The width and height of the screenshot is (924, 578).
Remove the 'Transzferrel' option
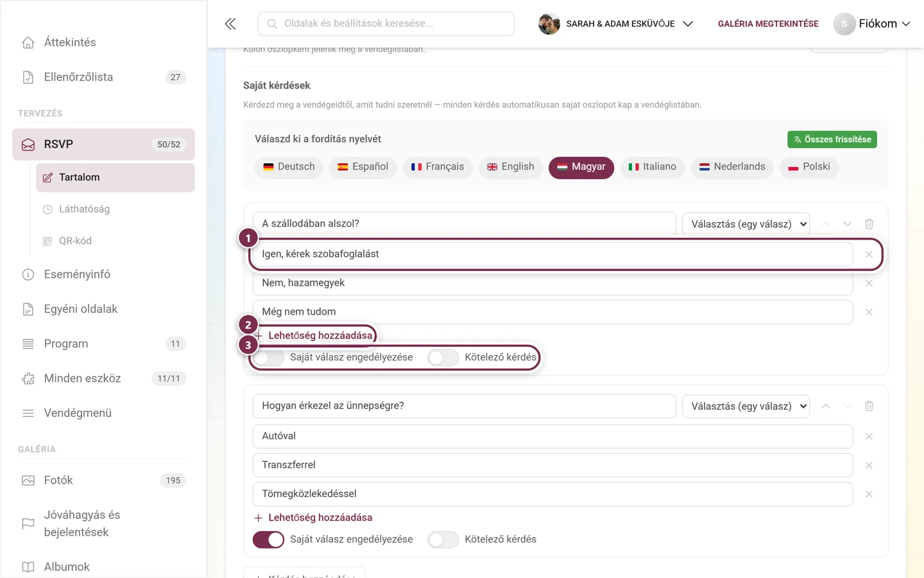(x=869, y=466)
